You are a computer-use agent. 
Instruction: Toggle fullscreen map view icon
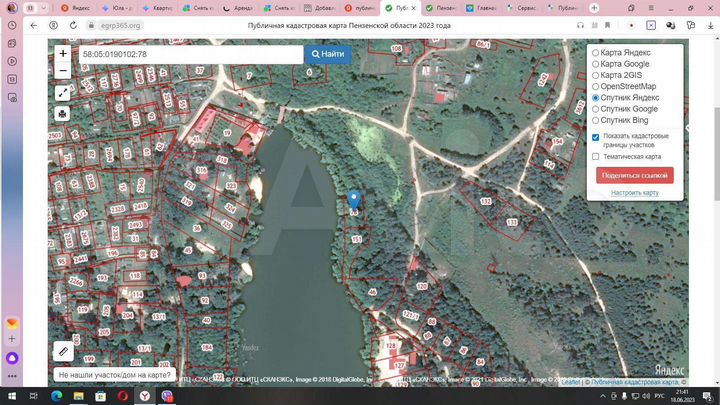tap(62, 93)
